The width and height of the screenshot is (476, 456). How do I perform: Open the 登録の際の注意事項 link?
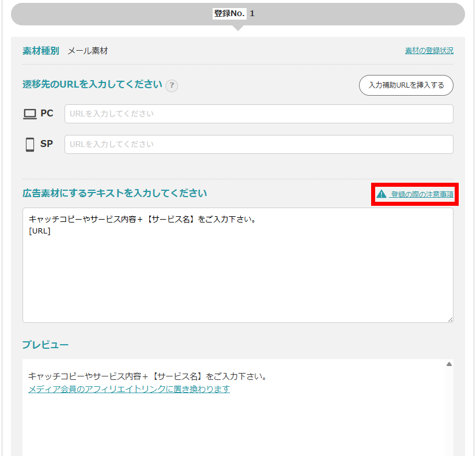pyautogui.click(x=421, y=195)
